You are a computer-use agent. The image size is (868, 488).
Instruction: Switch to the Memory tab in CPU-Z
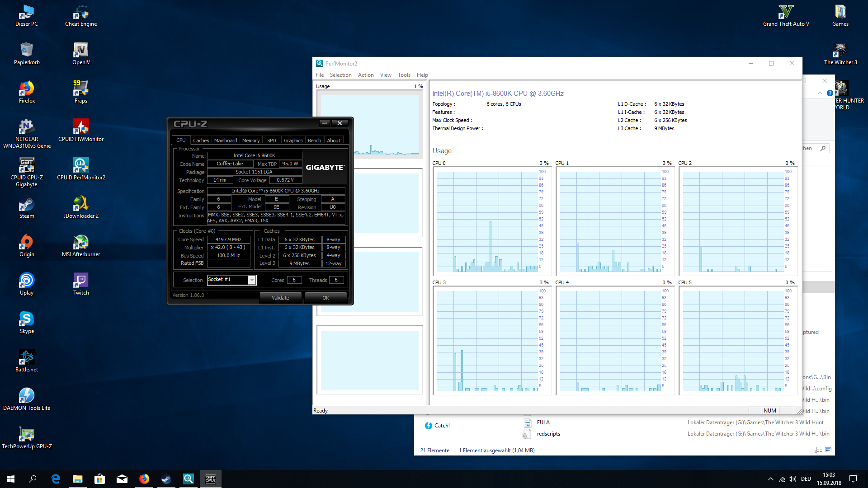click(251, 141)
